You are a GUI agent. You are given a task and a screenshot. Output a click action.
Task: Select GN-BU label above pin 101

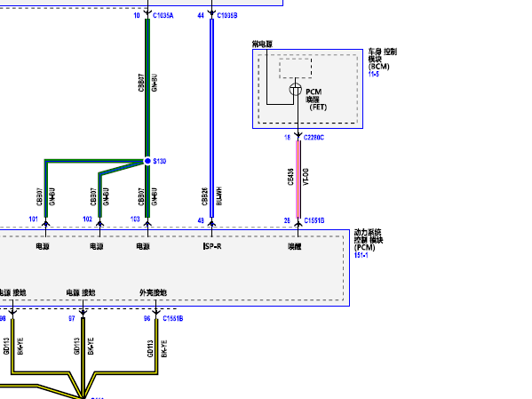pos(52,197)
